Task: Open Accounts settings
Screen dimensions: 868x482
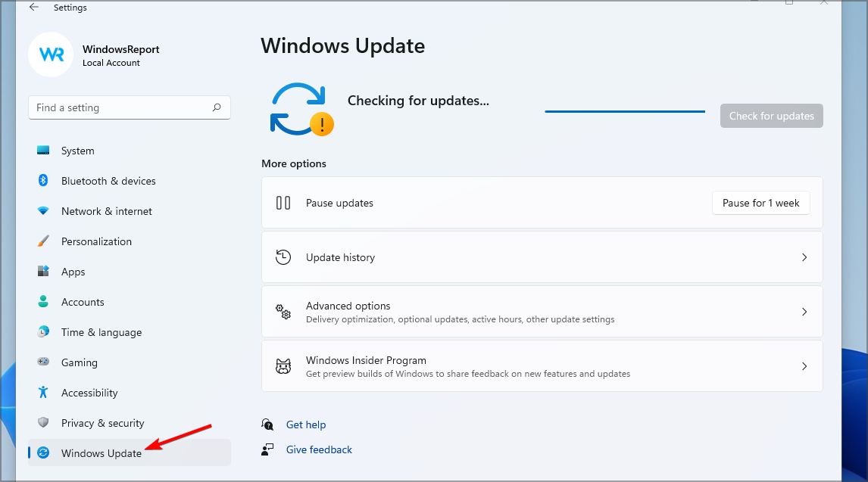Action: [x=130, y=302]
